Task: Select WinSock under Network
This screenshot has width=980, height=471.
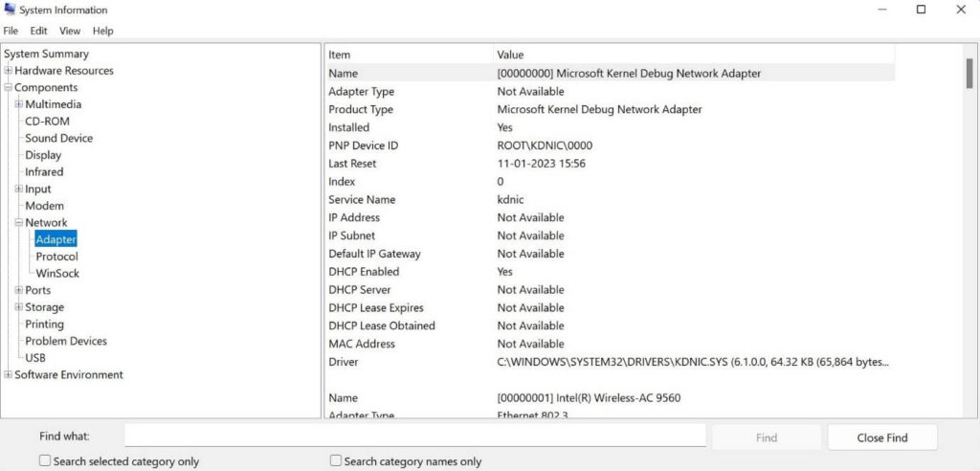Action: coord(57,274)
